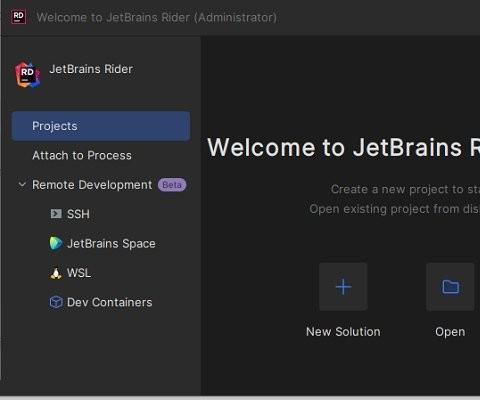Image resolution: width=480 pixels, height=400 pixels.
Task: Click the Rider icon in title bar
Action: coord(18,17)
